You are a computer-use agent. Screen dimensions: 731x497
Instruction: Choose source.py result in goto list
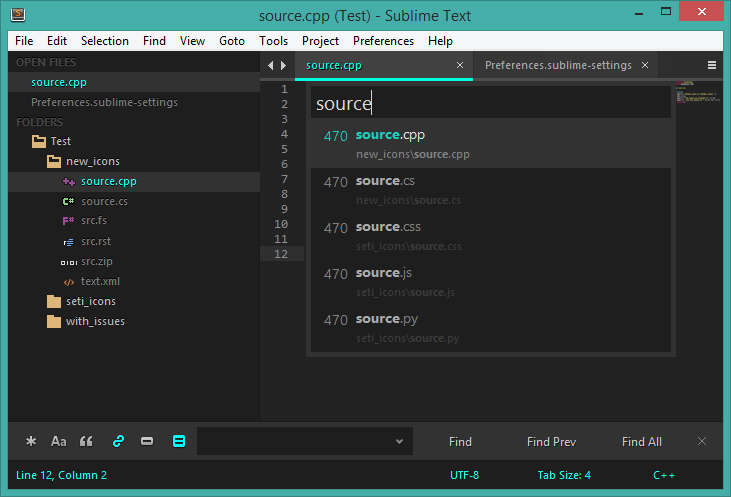point(491,329)
